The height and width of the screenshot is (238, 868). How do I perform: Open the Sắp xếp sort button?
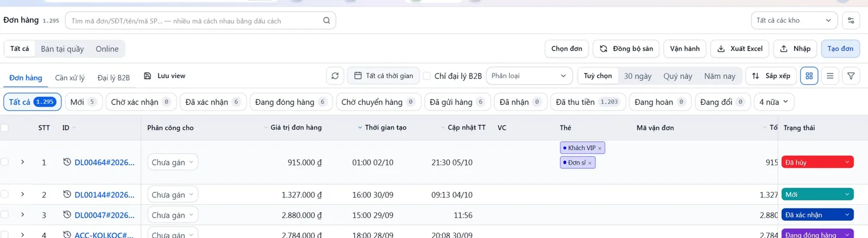coord(771,76)
